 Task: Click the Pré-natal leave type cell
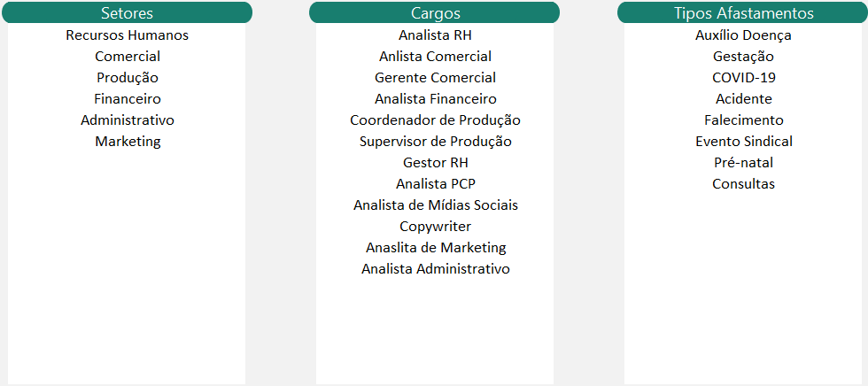[743, 163]
